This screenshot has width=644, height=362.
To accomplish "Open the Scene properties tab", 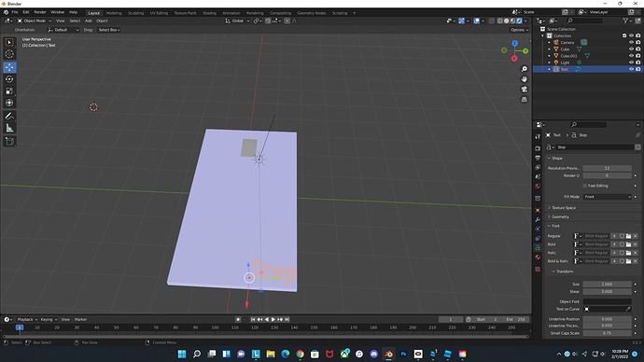I will (538, 176).
